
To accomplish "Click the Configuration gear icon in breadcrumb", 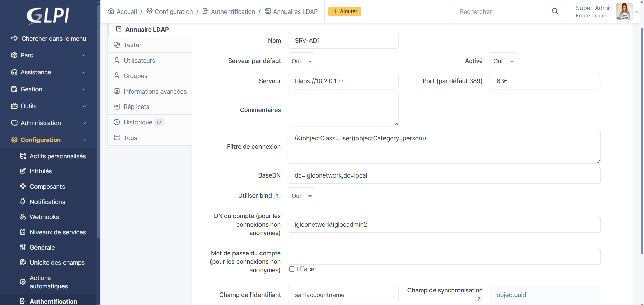I will [149, 11].
